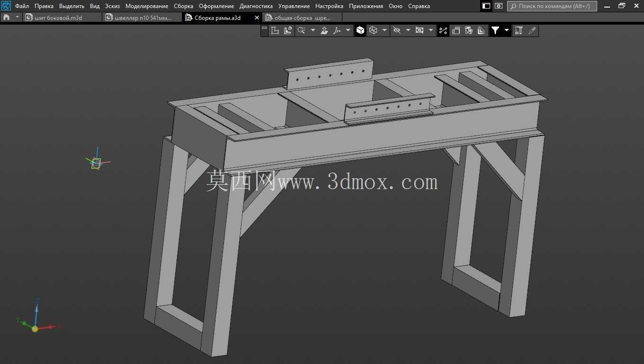
Task: Expand the hide objects dropdown arrow
Action: click(x=408, y=30)
